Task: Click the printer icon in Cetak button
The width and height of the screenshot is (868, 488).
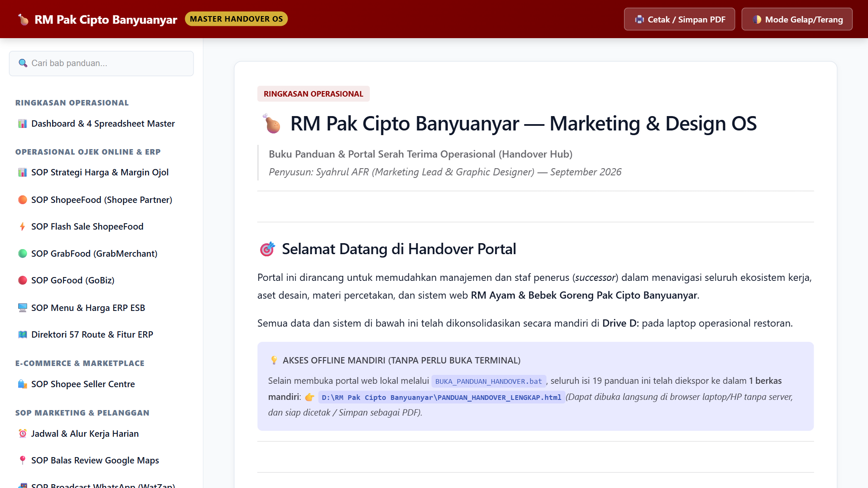Action: (x=639, y=19)
